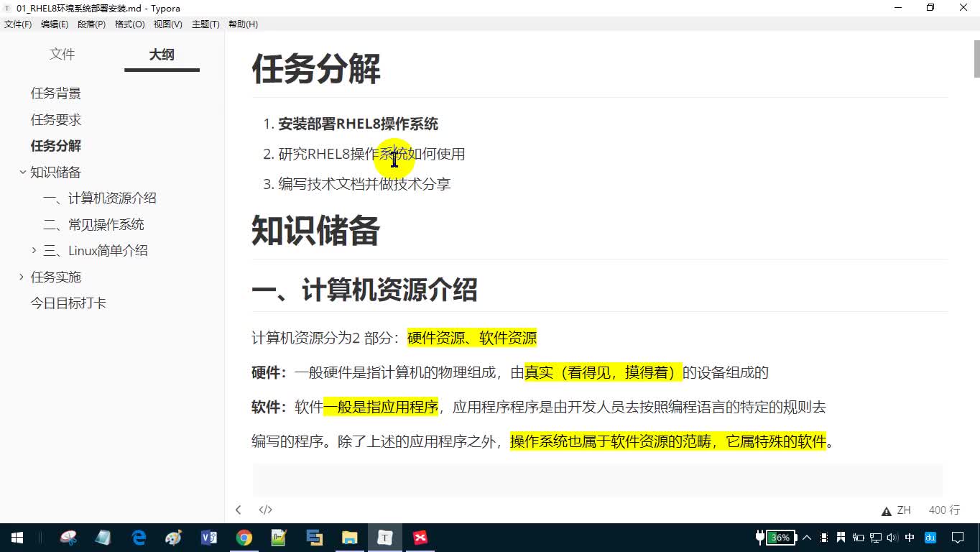Open Windows Start menu
The width and height of the screenshot is (980, 552).
(x=17, y=537)
